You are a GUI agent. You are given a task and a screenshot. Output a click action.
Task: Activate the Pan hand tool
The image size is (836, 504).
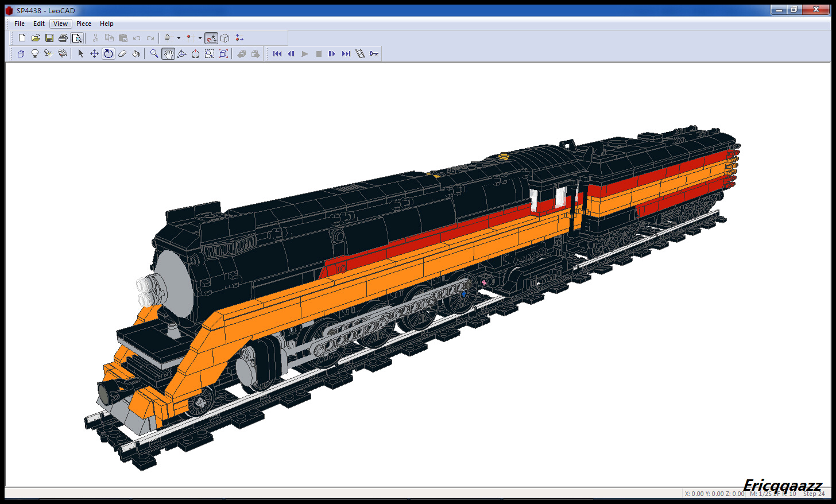click(x=168, y=54)
